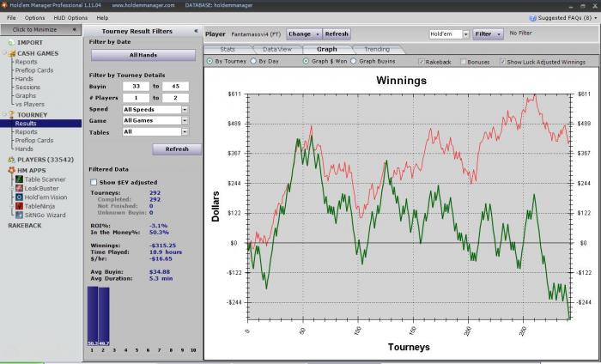Click the Hold'em Manager title bar icon
Viewport: 601px width, 364px height.
3,5
